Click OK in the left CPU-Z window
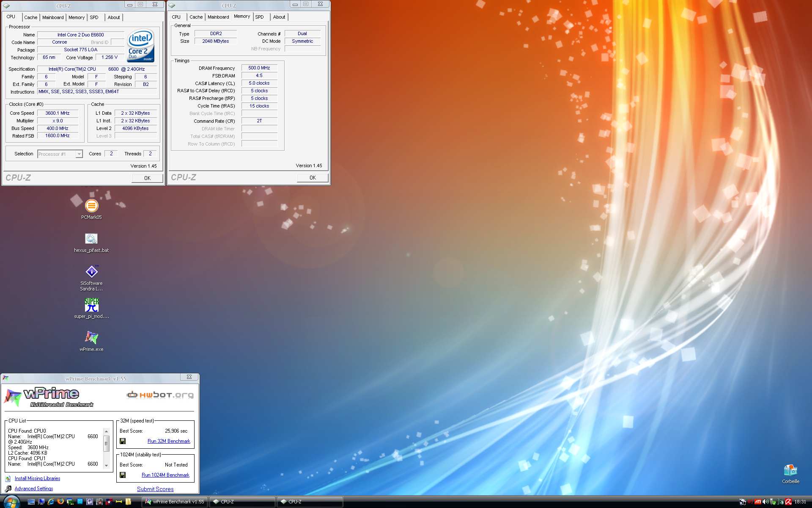The image size is (812, 508). [x=147, y=178]
